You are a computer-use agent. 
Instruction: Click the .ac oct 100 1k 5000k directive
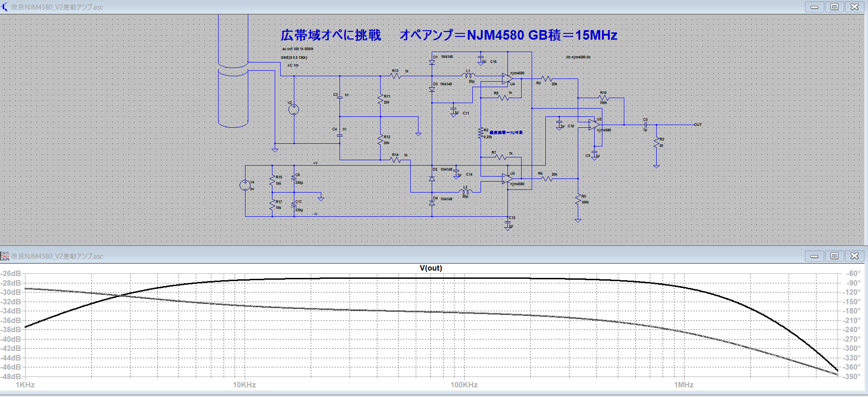point(298,49)
